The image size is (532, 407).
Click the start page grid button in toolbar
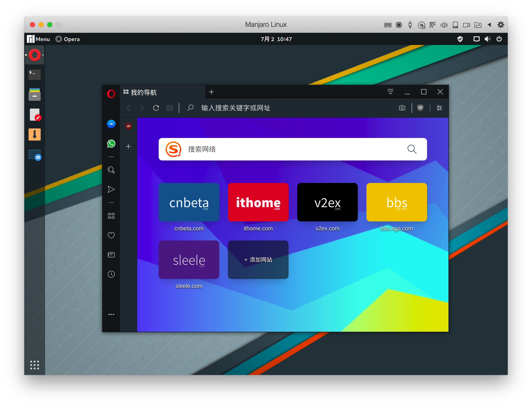click(x=170, y=108)
